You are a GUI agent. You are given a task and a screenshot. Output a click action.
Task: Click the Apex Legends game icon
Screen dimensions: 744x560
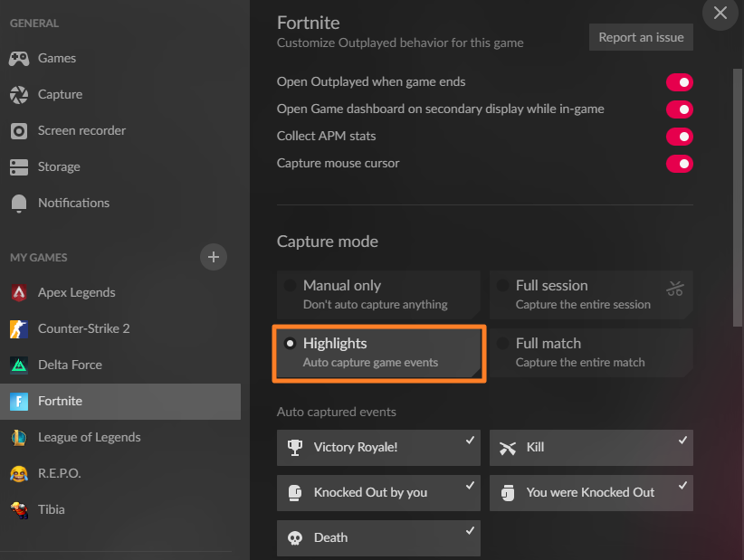click(19, 292)
